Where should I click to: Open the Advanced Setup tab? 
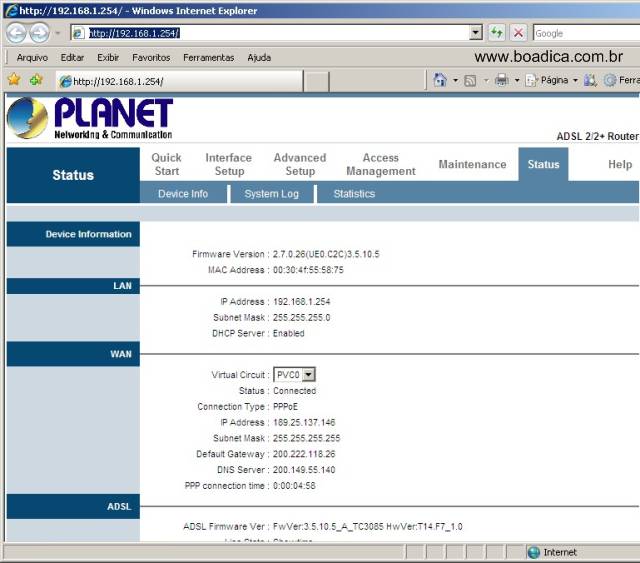pos(300,164)
